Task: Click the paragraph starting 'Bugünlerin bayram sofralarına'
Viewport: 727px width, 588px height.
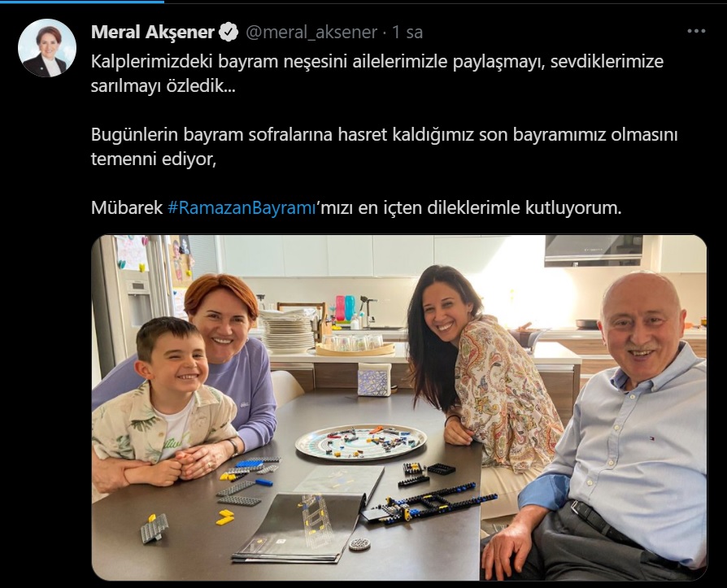Action: coord(384,146)
